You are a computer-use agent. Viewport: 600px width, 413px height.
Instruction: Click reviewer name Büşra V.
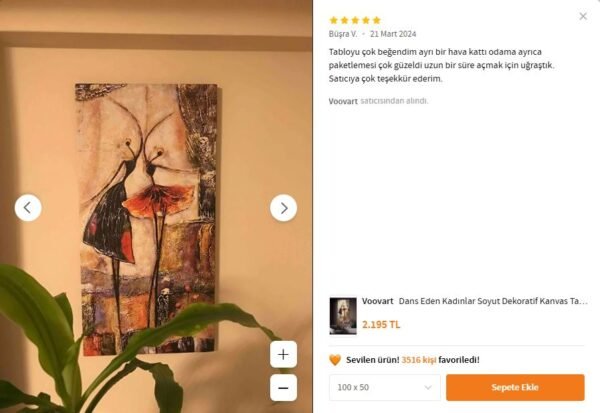(343, 34)
